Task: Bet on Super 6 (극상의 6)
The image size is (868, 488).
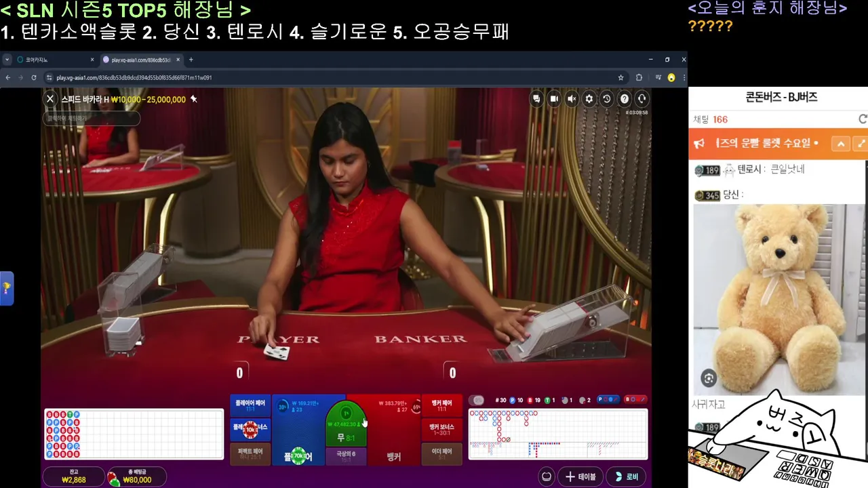Action: point(346,456)
